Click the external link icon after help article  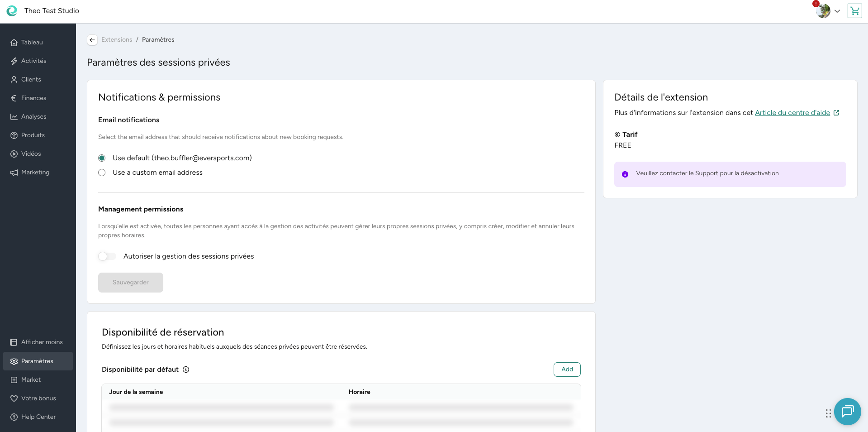click(836, 113)
